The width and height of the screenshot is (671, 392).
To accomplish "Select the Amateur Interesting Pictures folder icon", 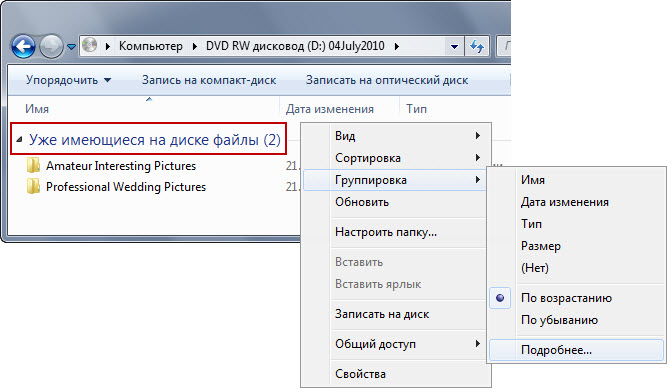I will [33, 166].
